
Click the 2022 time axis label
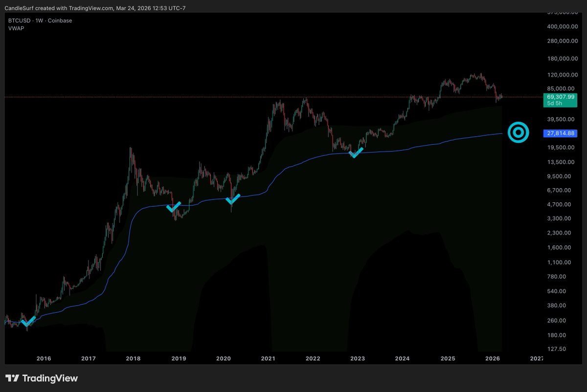313,359
